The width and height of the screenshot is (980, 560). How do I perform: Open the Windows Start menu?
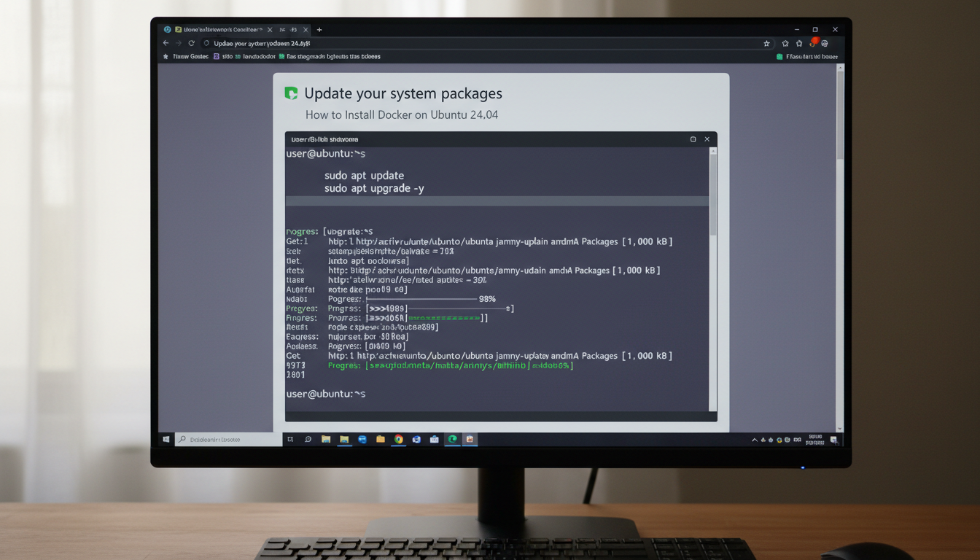[166, 439]
